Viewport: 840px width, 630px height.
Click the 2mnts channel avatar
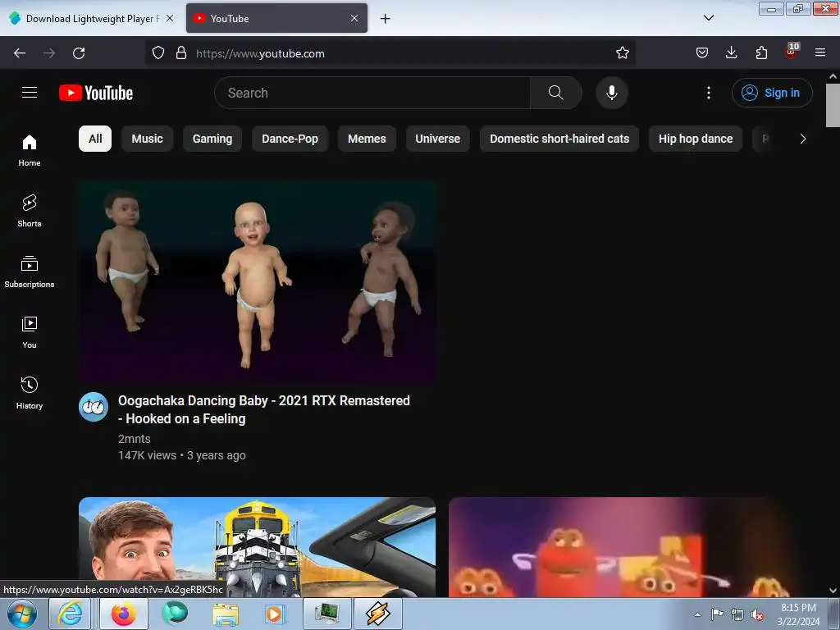94,407
